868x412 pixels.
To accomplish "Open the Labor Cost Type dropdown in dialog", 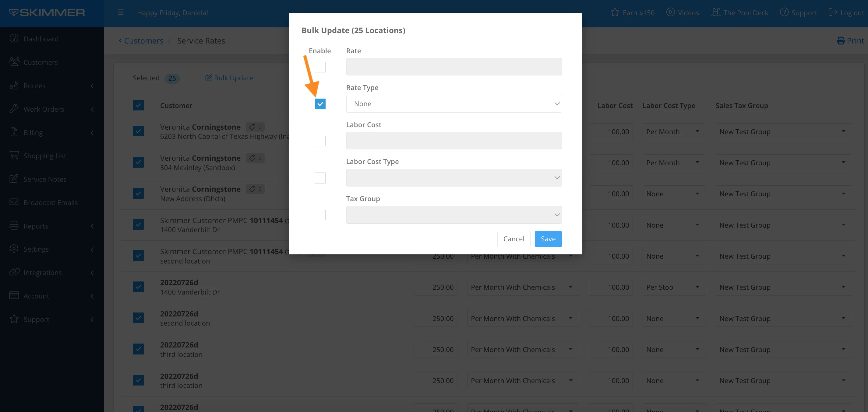I will click(x=453, y=178).
